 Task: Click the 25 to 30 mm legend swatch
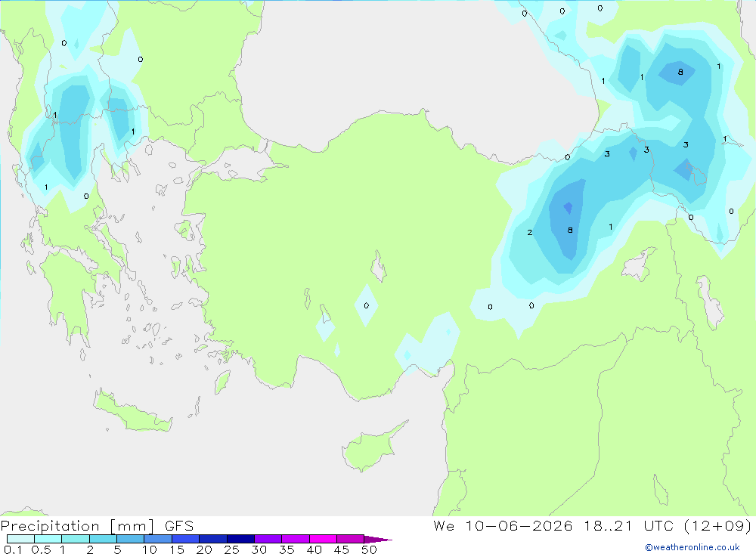click(x=240, y=539)
